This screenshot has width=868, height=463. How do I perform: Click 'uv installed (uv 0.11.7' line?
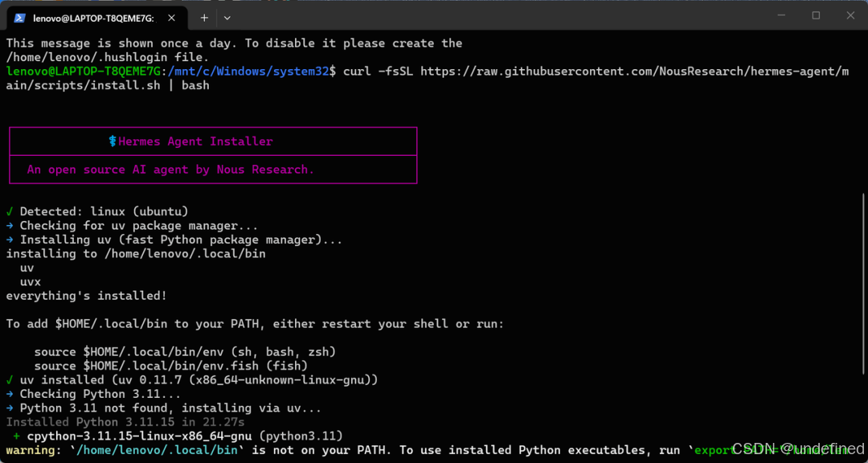(192, 380)
